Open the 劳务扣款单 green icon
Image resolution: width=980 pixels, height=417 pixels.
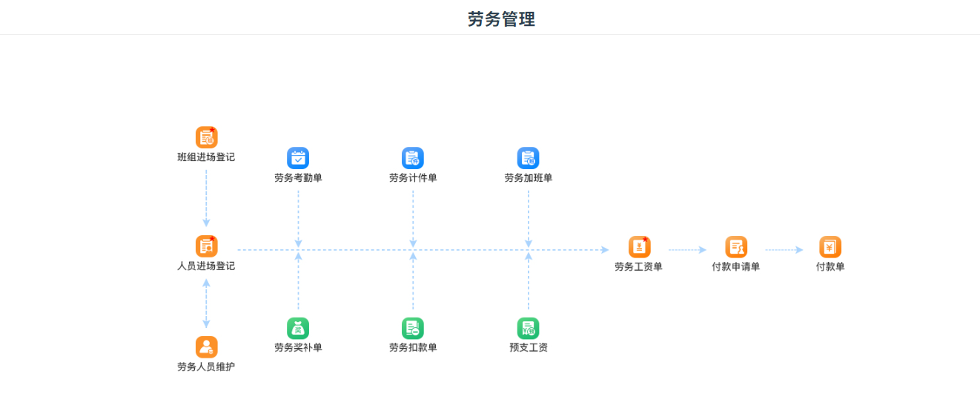(x=413, y=328)
